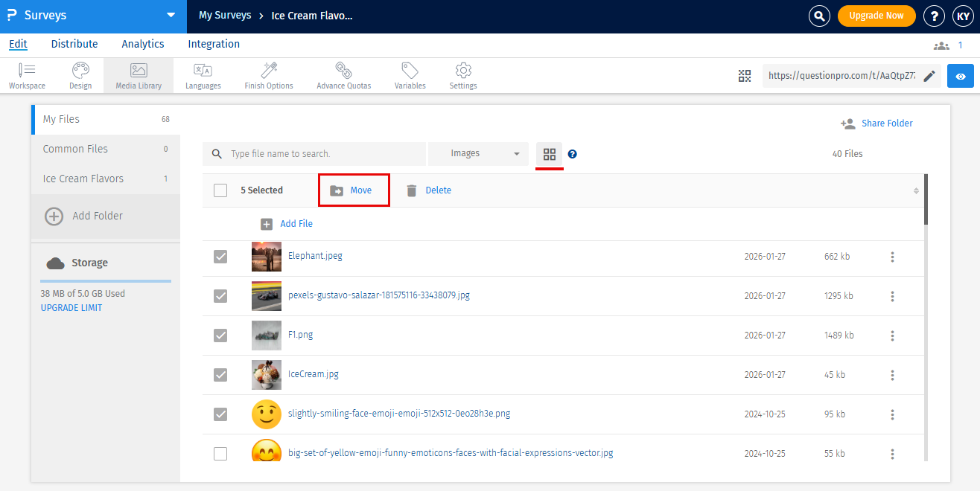Viewport: 980px width, 491px height.
Task: Click the Move button
Action: click(x=354, y=190)
